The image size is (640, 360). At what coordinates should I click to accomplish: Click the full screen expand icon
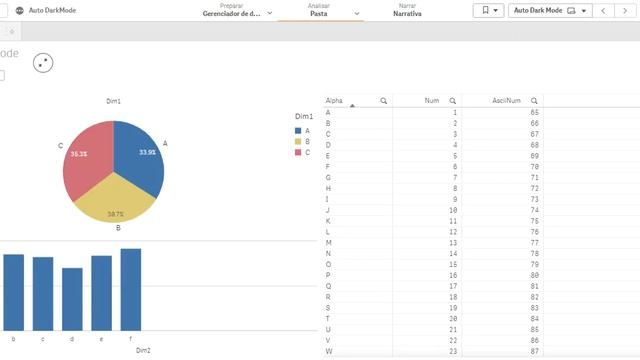coord(43,63)
